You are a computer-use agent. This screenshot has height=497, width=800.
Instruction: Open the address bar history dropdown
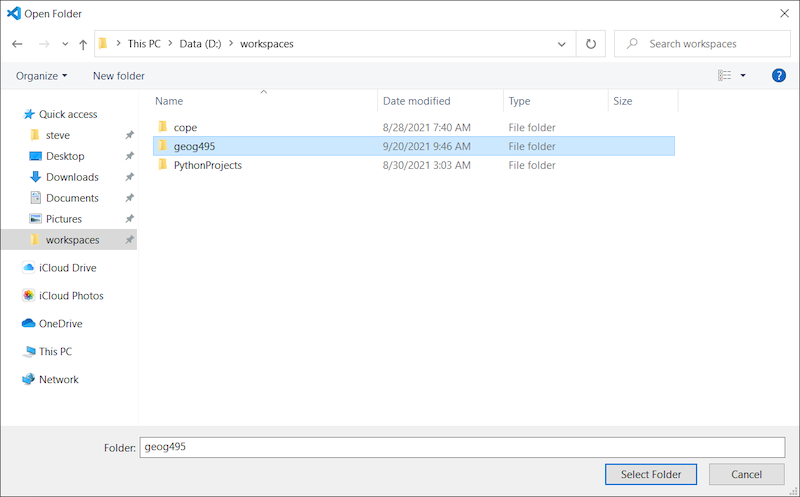(562, 44)
